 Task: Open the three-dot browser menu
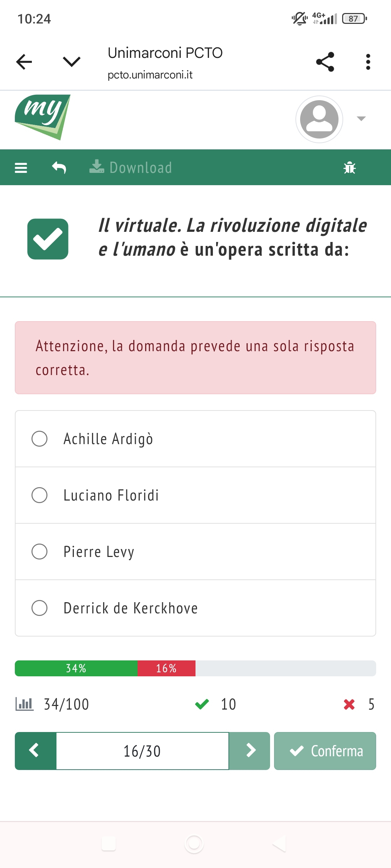click(368, 62)
